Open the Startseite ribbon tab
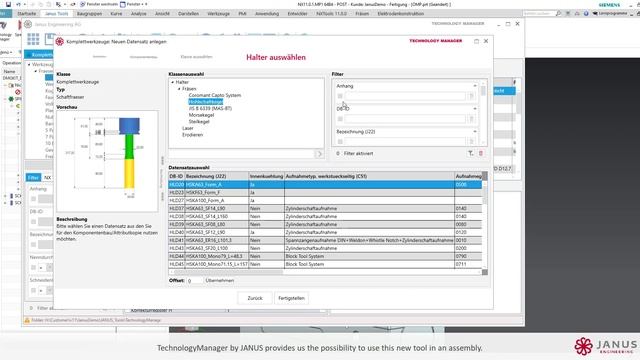This screenshot has width=640, height=360. pyautogui.click(x=27, y=13)
